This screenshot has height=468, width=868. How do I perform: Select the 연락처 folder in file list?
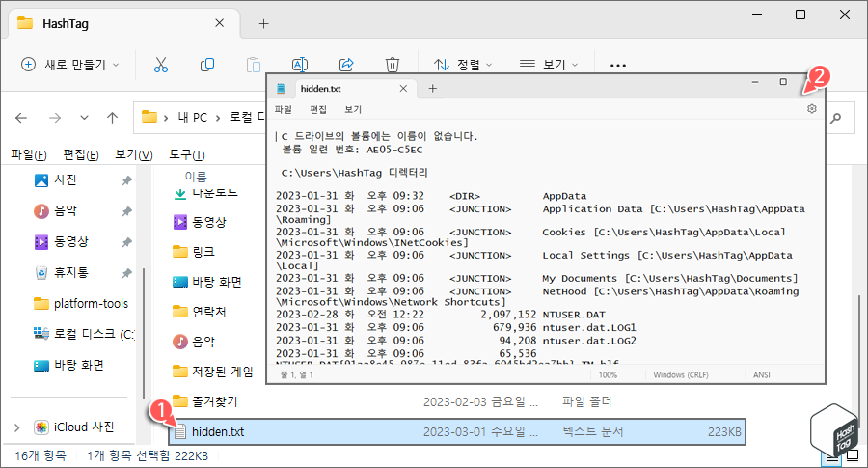pyautogui.click(x=200, y=312)
